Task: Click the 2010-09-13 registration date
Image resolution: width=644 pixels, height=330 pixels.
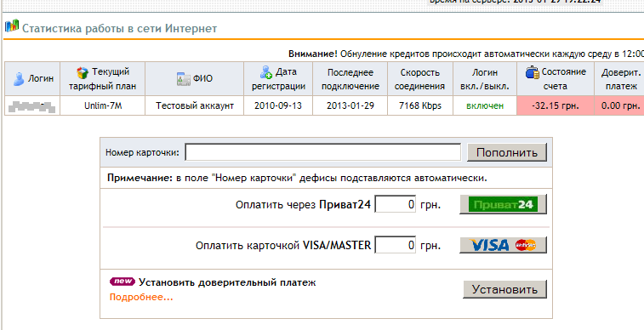Action: point(278,105)
